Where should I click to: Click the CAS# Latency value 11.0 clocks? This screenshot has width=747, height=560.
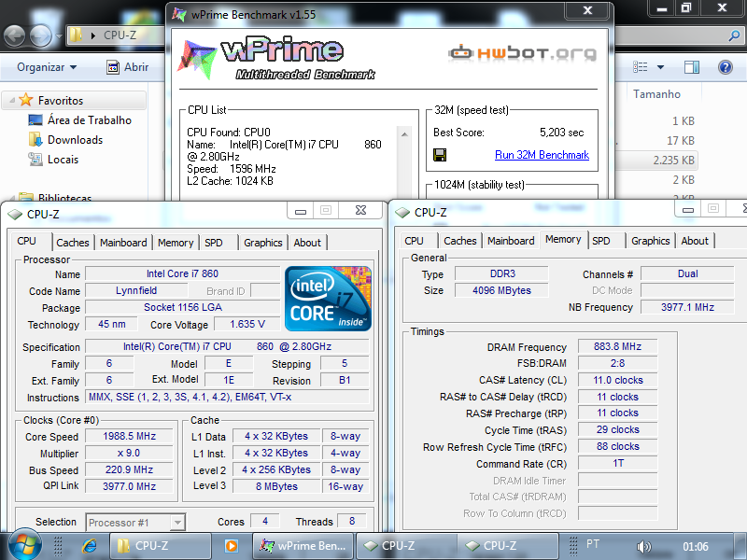coord(617,380)
